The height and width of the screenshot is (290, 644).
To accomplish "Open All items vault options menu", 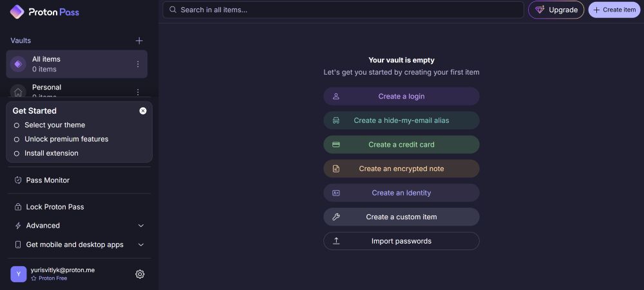I will [x=138, y=64].
